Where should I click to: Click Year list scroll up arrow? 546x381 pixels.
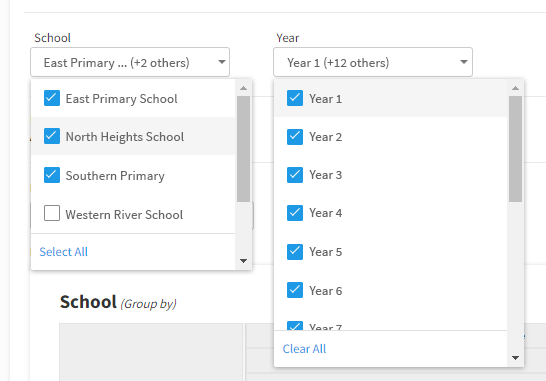coord(515,88)
